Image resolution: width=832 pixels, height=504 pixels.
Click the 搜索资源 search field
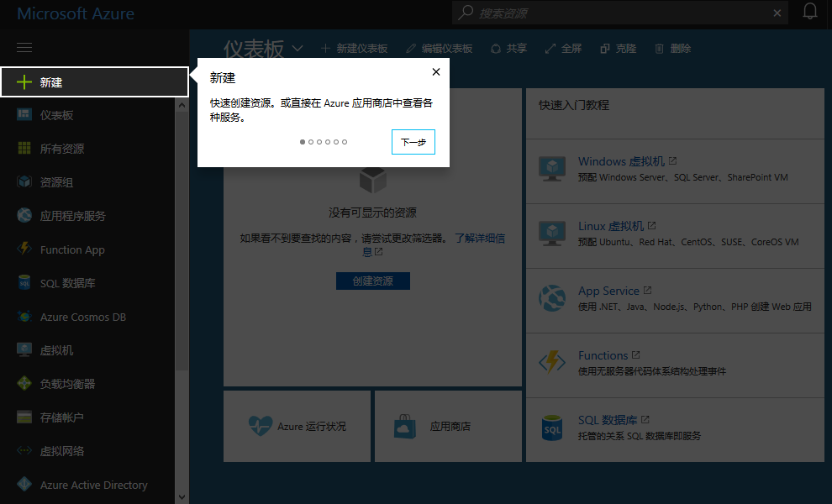point(622,13)
